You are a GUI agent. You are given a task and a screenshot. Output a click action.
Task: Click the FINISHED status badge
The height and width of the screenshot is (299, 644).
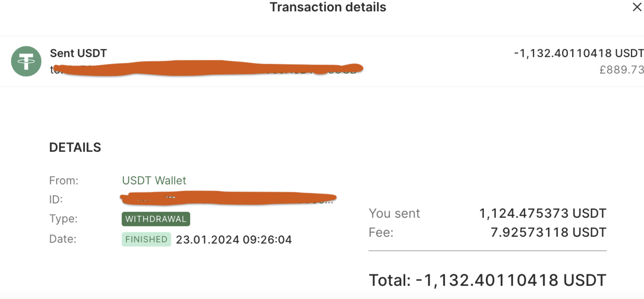click(x=146, y=239)
